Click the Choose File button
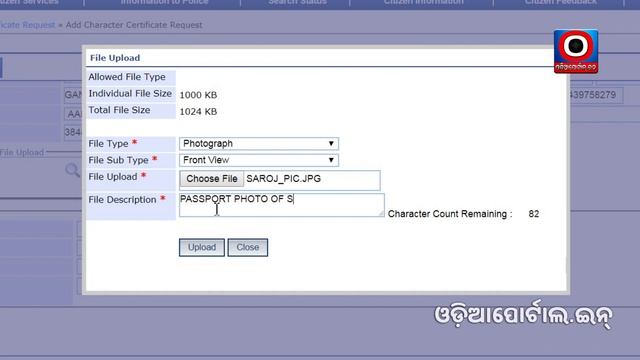640x360 pixels. coord(211,179)
